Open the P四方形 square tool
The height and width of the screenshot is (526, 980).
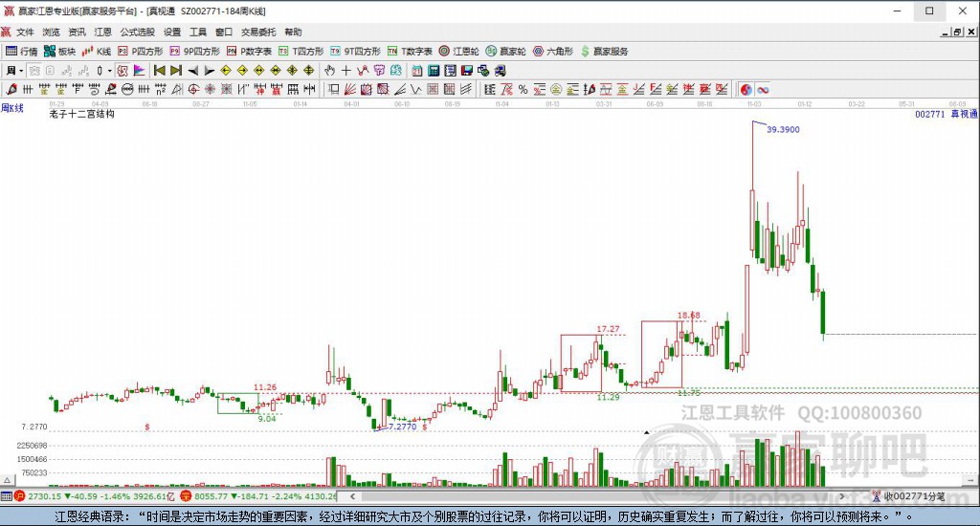pos(140,51)
